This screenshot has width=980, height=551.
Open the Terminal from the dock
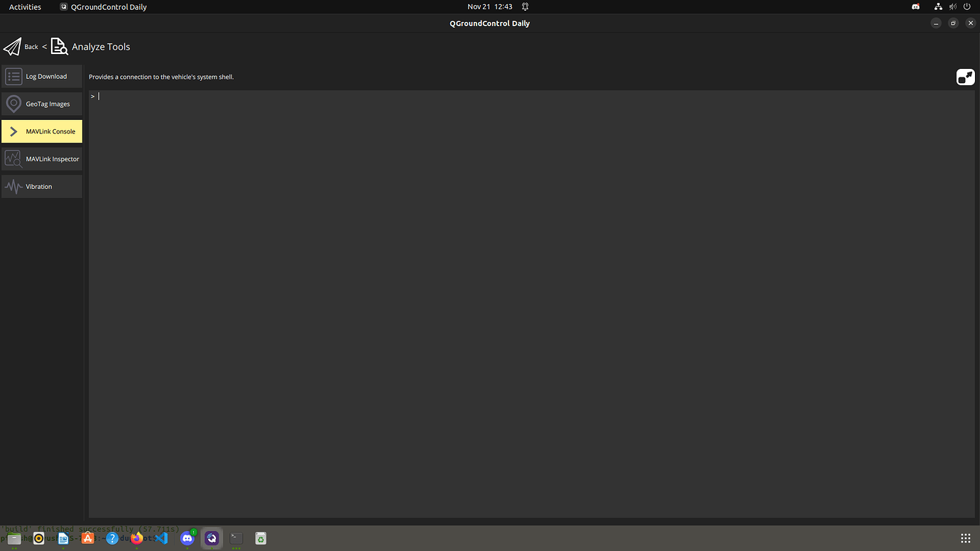coord(236,538)
